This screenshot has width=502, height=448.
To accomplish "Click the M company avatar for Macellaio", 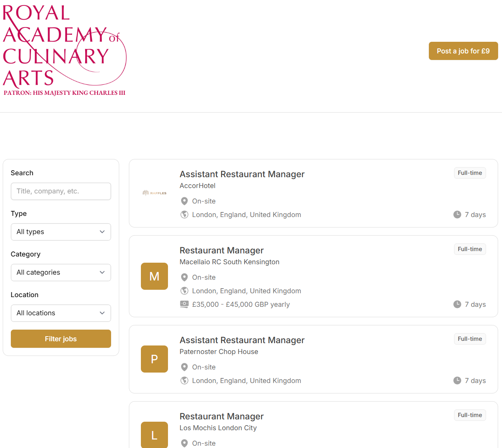I will point(154,276).
